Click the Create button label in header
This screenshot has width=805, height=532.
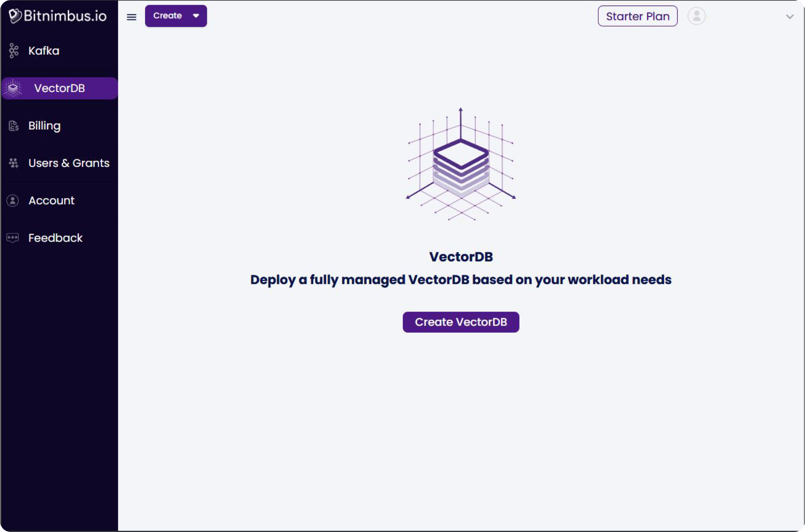pyautogui.click(x=167, y=16)
